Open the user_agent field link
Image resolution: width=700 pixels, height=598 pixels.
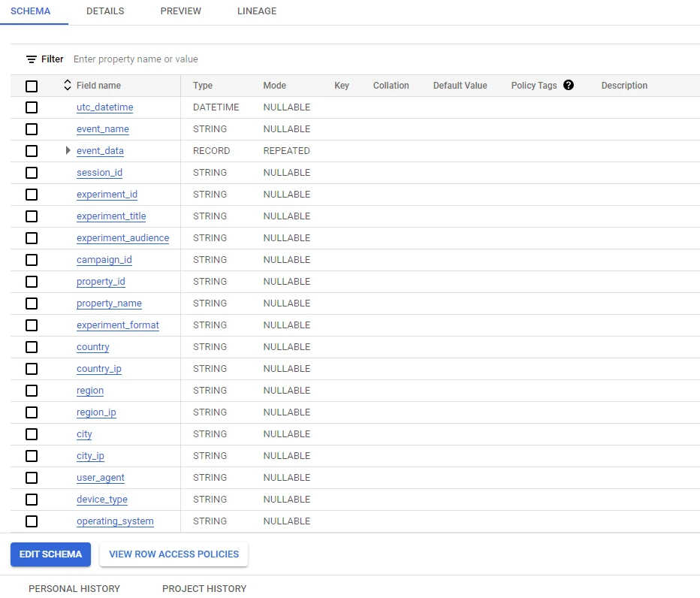pos(101,477)
